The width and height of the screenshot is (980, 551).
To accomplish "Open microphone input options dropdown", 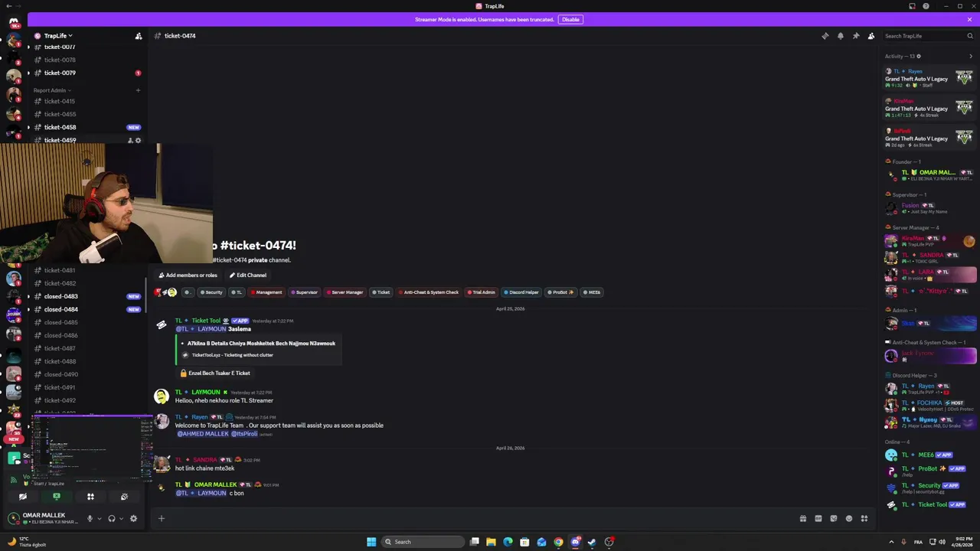I will coord(99,519).
